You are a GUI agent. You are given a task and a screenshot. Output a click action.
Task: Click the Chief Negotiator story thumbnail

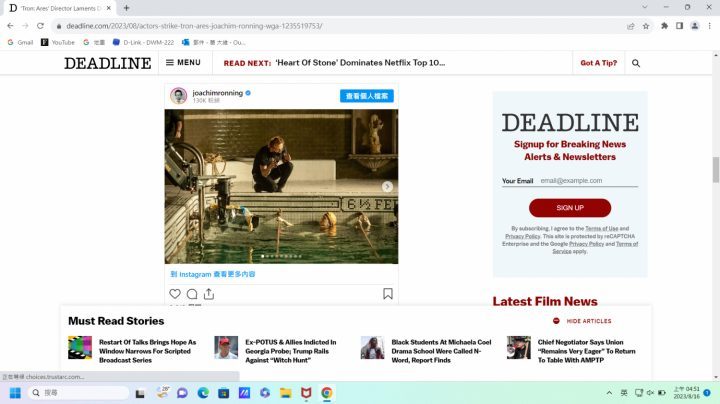click(x=518, y=348)
